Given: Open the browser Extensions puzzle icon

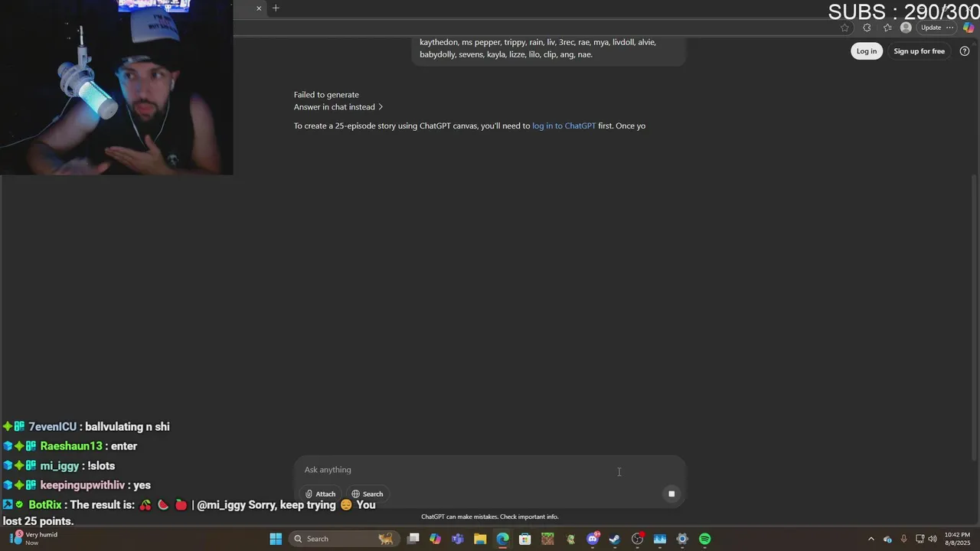Looking at the screenshot, I should pyautogui.click(x=867, y=28).
